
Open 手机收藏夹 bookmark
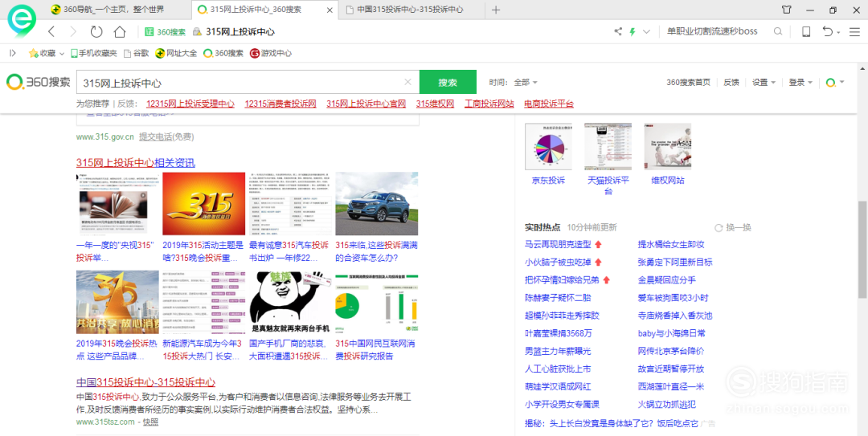coord(93,53)
